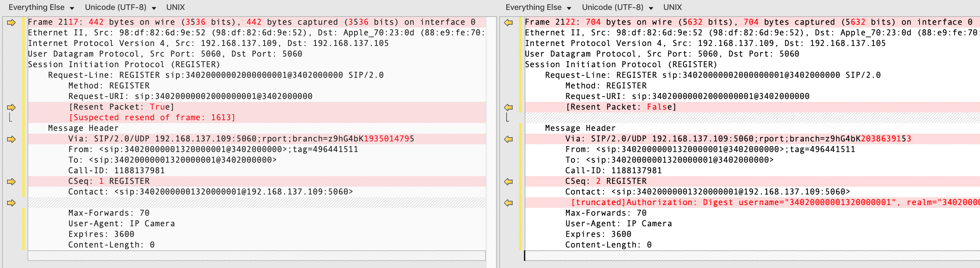
Task: Click left arrow beside Authorization Digest line
Action: pyautogui.click(x=509, y=203)
